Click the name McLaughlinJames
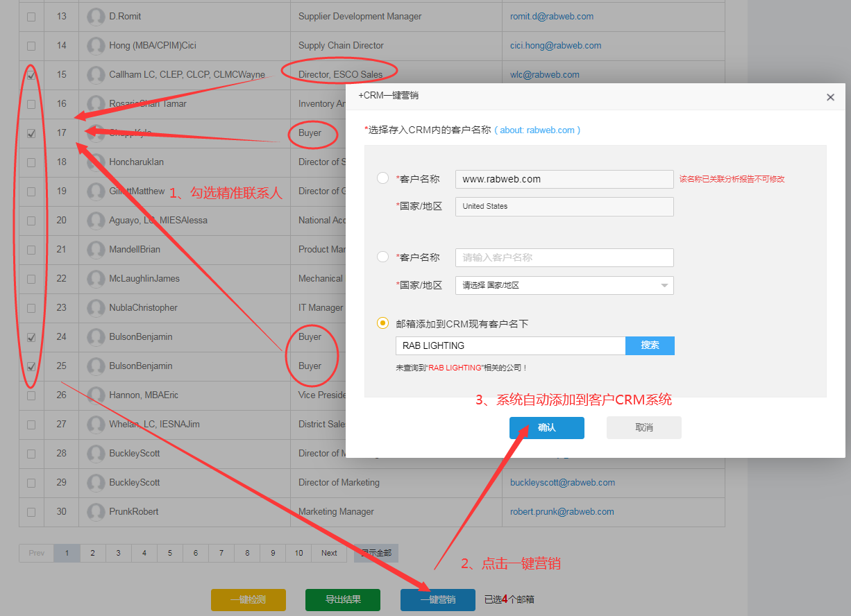 pos(144,279)
